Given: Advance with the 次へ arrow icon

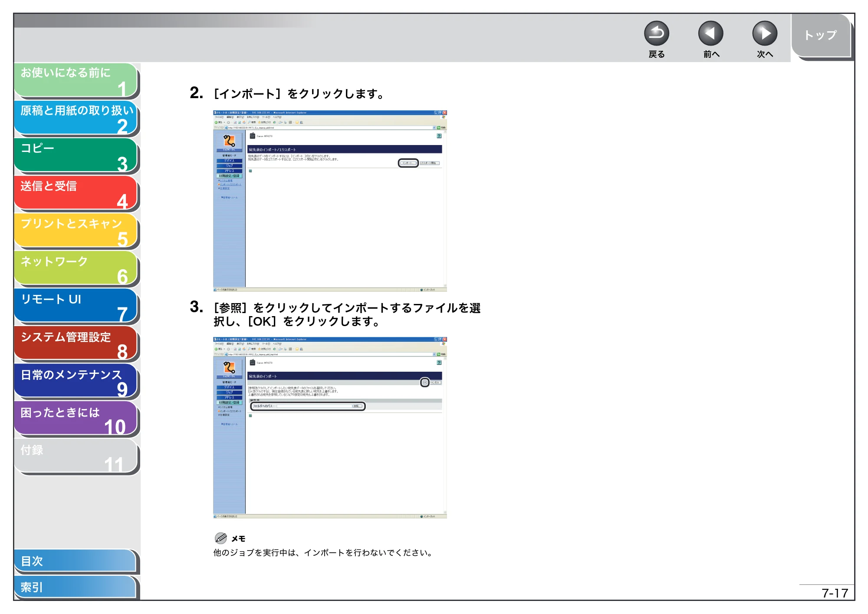Looking at the screenshot, I should 764,33.
